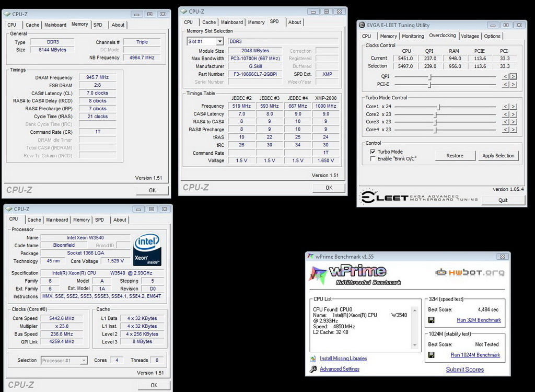Screen dimensions: 535x392
Task: Click the QPI Selection field showing 239.0
Action: click(x=430, y=66)
